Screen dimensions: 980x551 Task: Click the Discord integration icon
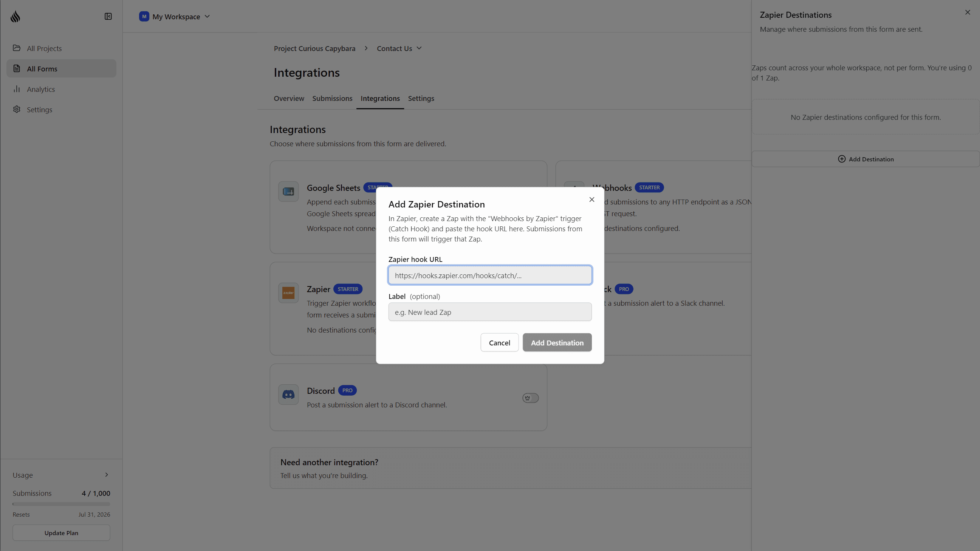[x=288, y=395]
